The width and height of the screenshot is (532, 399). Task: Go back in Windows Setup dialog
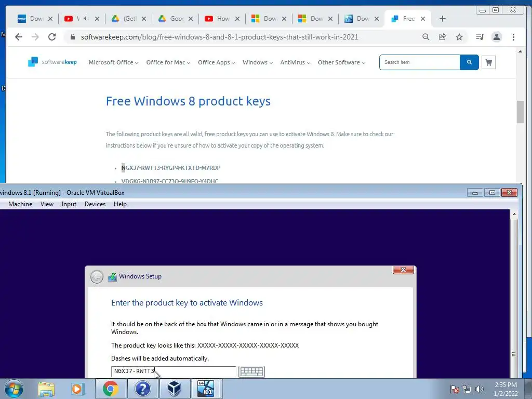tap(97, 277)
